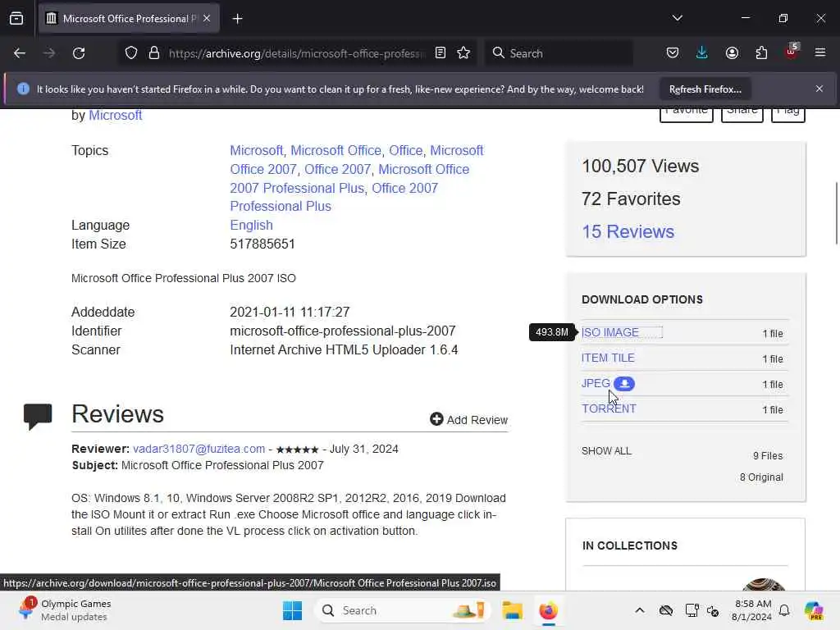Click the site security padlock icon
Viewport: 840px width, 630px height.
tap(154, 53)
